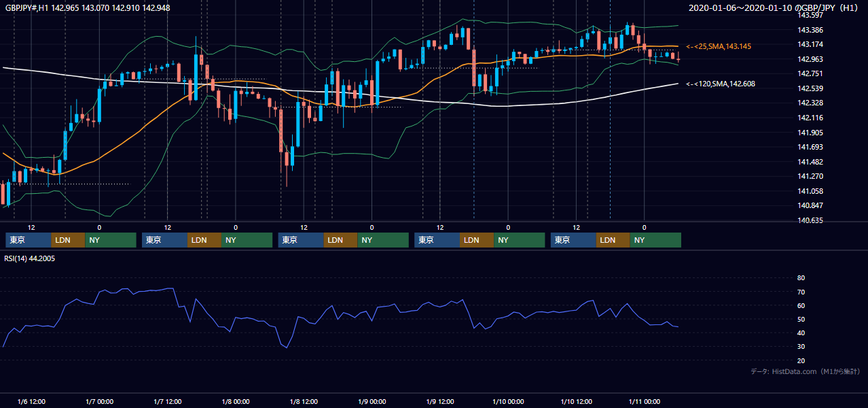Click price axis value 141.482
The image size is (868, 408).
[810, 162]
